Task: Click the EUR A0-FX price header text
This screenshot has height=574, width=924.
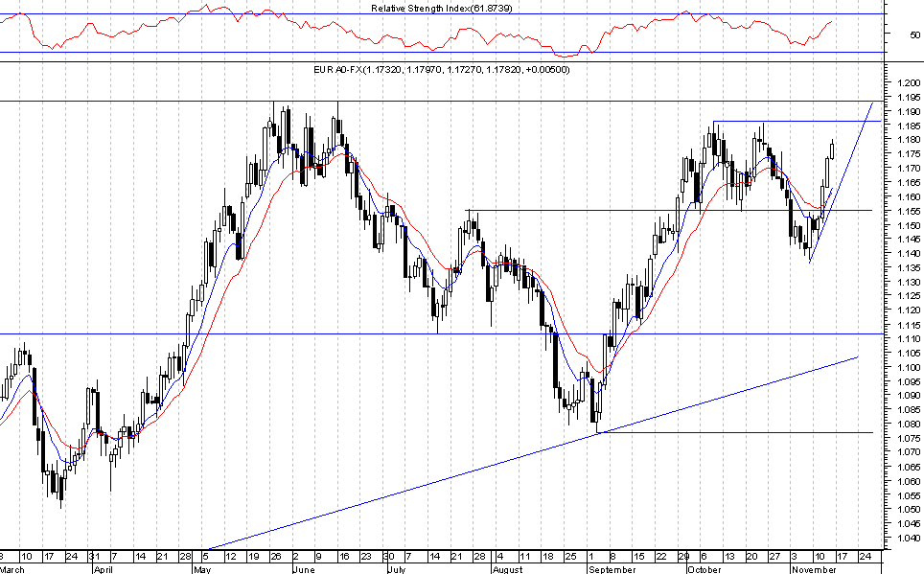Action: click(x=441, y=70)
